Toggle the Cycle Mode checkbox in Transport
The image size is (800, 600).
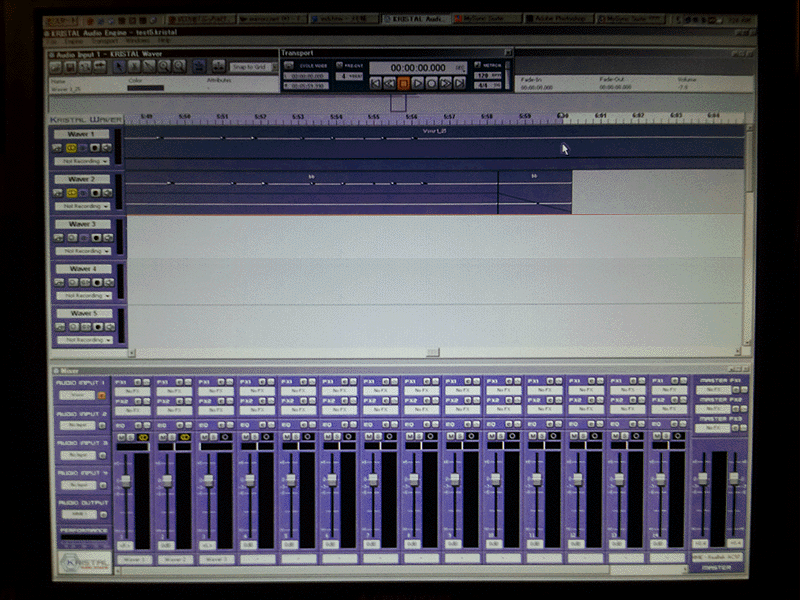(290, 65)
